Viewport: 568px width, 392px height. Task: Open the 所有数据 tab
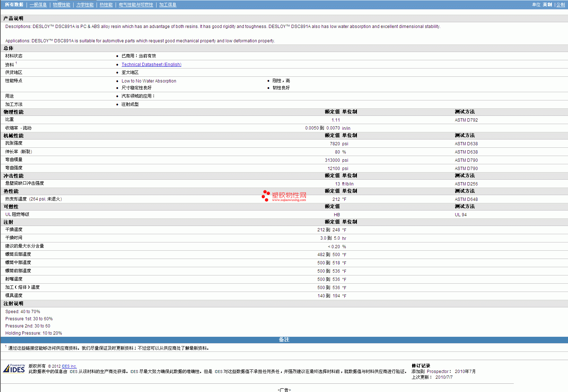(x=14, y=5)
